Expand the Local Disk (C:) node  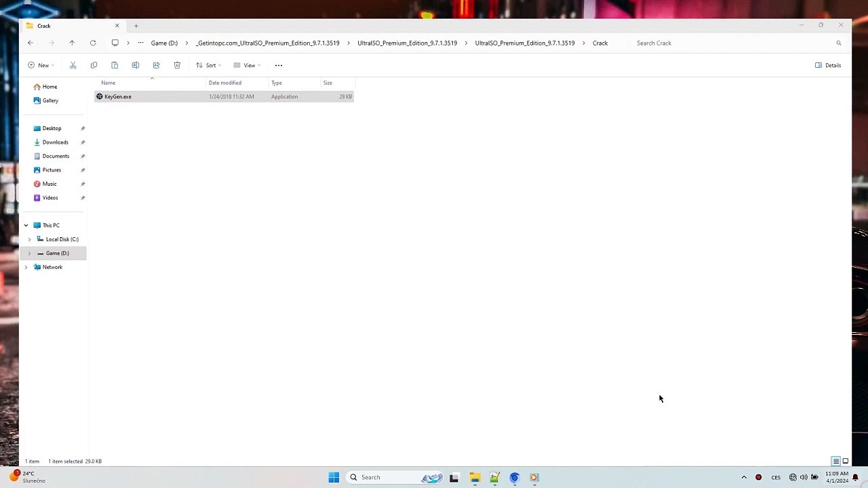(x=29, y=239)
